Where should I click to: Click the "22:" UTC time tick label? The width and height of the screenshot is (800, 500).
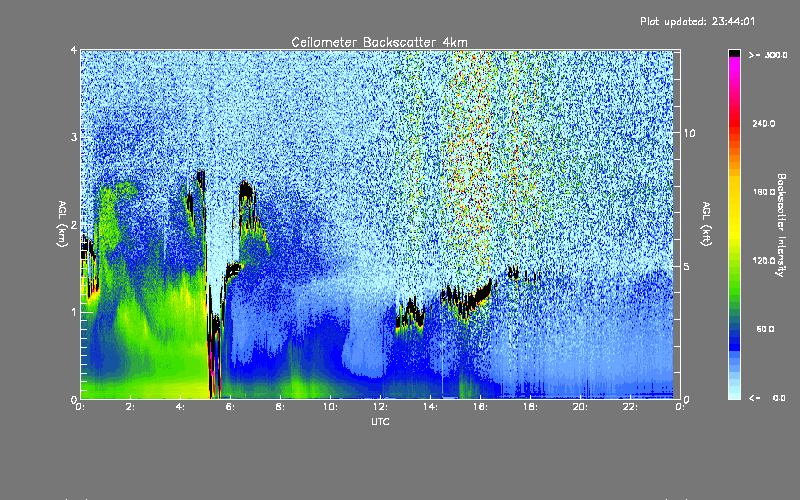point(630,407)
